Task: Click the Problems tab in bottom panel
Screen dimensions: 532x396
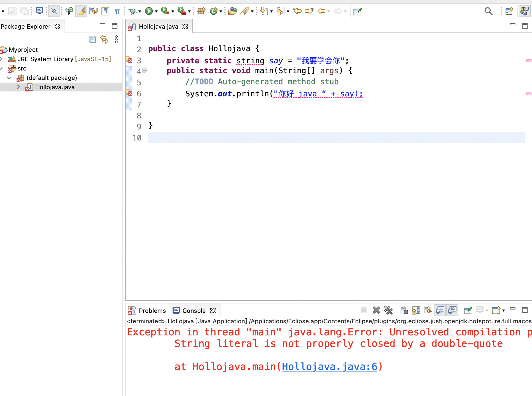Action: [x=148, y=310]
